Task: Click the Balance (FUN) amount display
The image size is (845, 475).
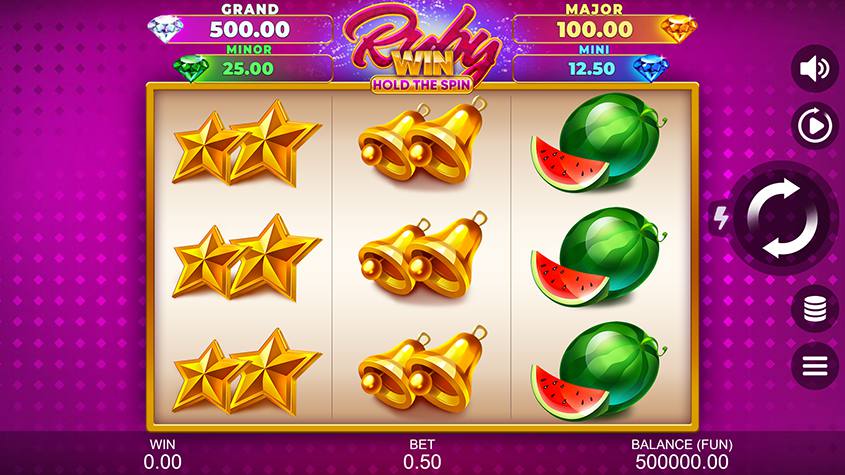Action: click(682, 462)
